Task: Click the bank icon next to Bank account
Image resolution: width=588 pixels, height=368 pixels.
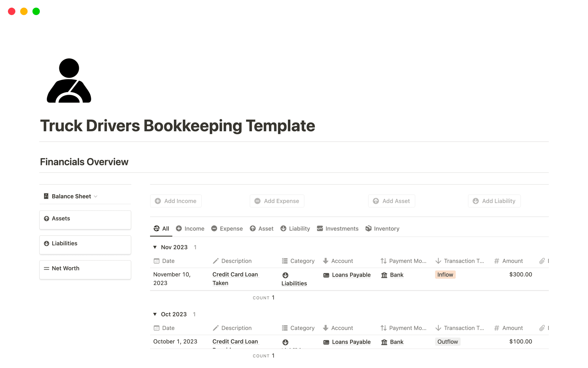Action: click(384, 275)
